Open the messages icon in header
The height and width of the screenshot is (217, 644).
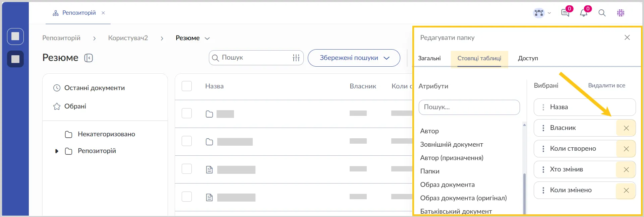click(x=565, y=13)
